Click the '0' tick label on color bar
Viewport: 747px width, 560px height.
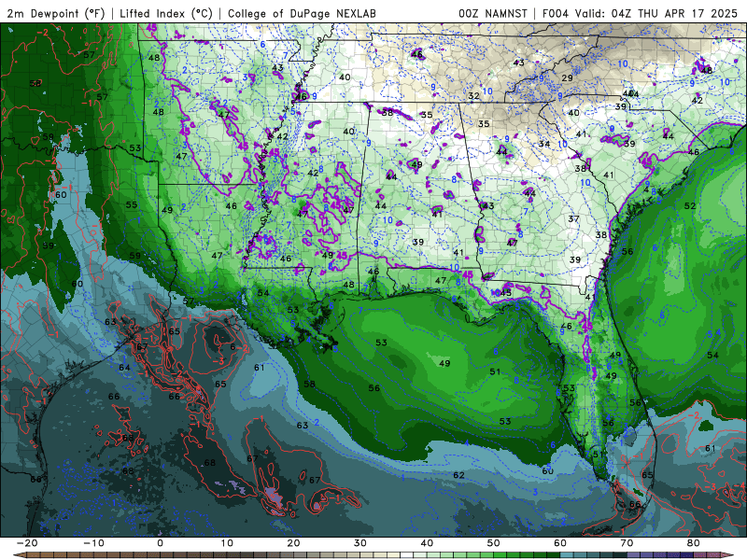(x=160, y=543)
